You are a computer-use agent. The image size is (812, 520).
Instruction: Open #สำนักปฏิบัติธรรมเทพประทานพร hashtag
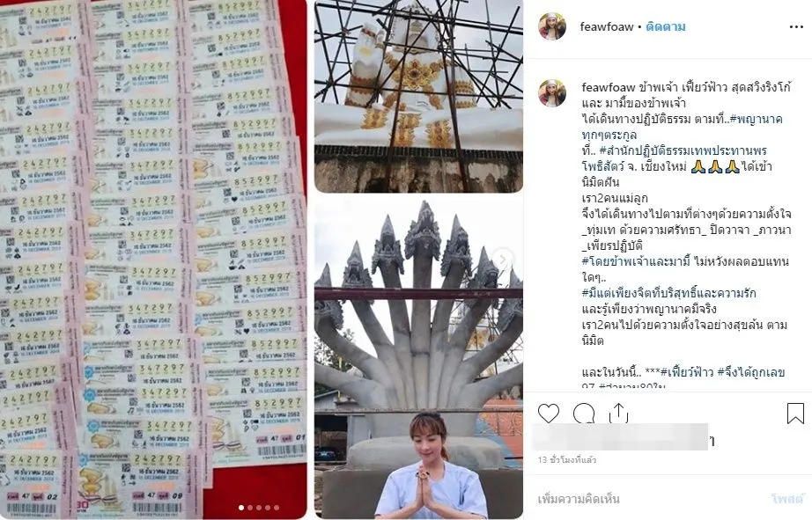pos(683,151)
